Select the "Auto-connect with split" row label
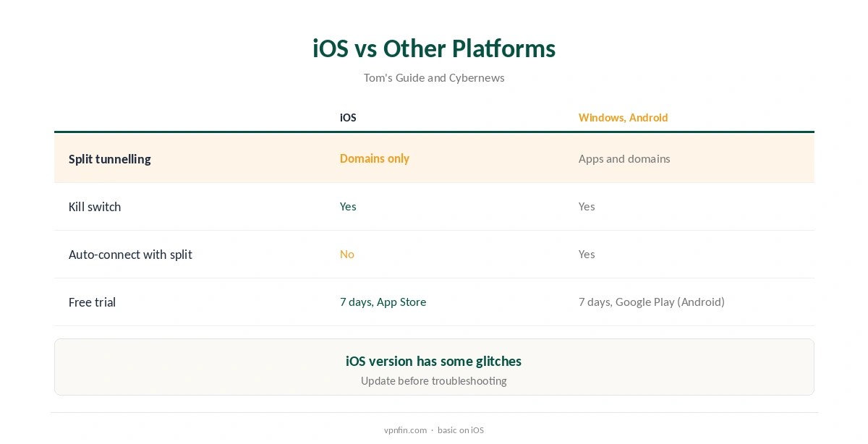 click(130, 254)
